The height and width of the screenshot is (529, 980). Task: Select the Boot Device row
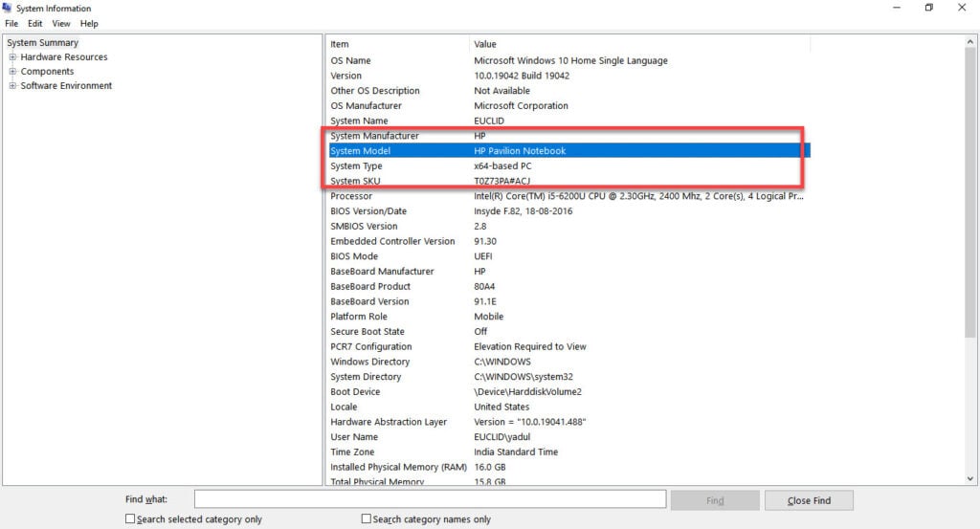click(x=569, y=391)
